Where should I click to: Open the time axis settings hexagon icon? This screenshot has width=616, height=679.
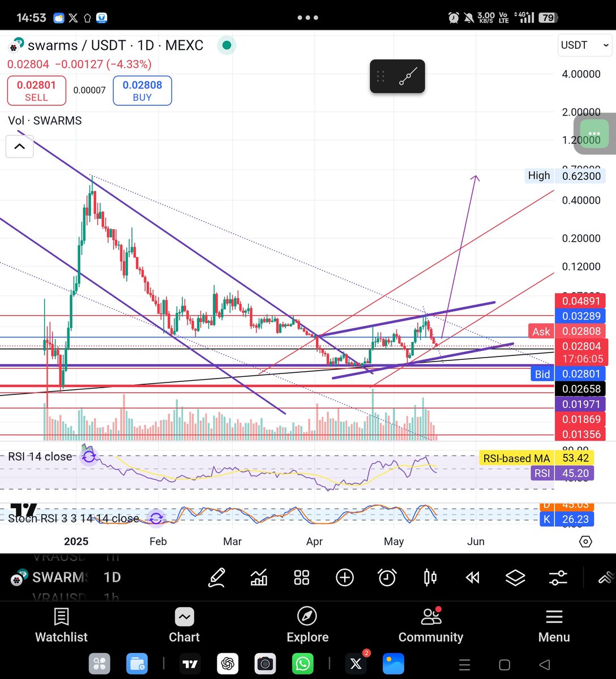586,542
